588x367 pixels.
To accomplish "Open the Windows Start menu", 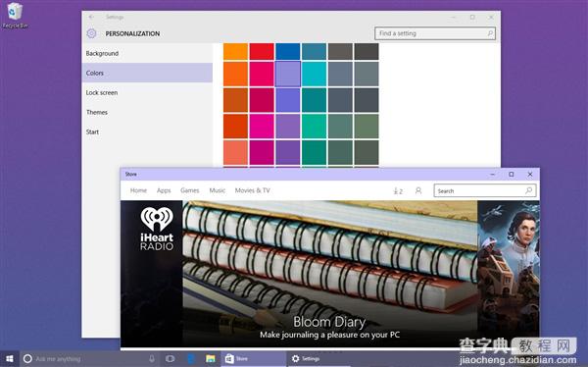I will pos(10,359).
